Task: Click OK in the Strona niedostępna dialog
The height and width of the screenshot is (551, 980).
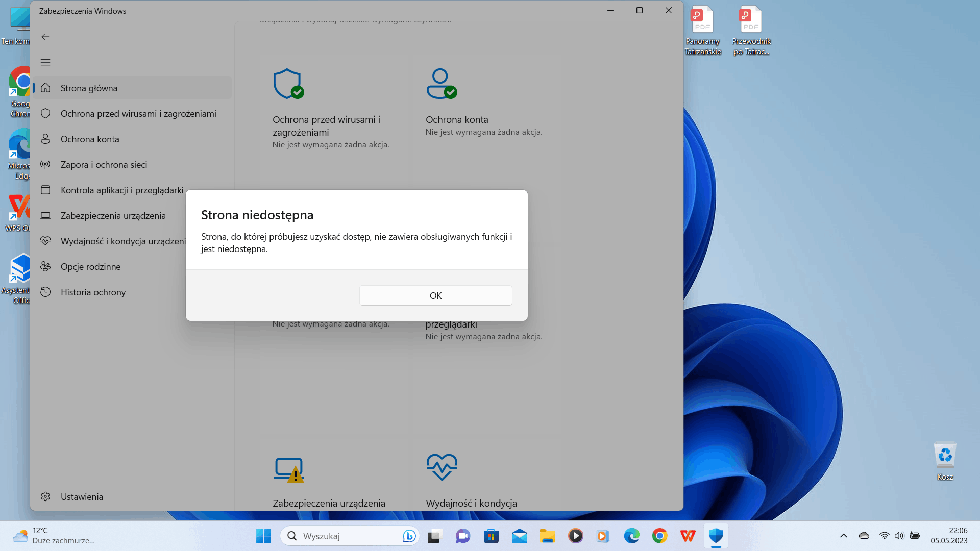Action: click(x=435, y=295)
